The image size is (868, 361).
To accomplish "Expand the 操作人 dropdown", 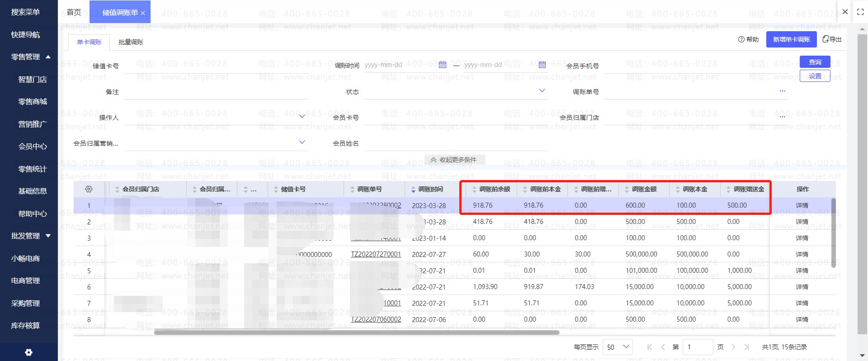I will click(x=302, y=117).
